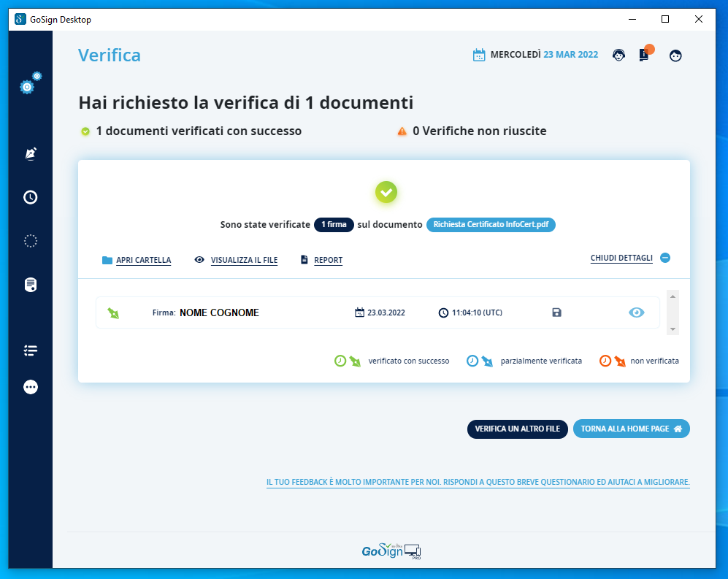View NOME COGNOME signature details via eye icon
Image resolution: width=728 pixels, height=579 pixels.
[637, 312]
